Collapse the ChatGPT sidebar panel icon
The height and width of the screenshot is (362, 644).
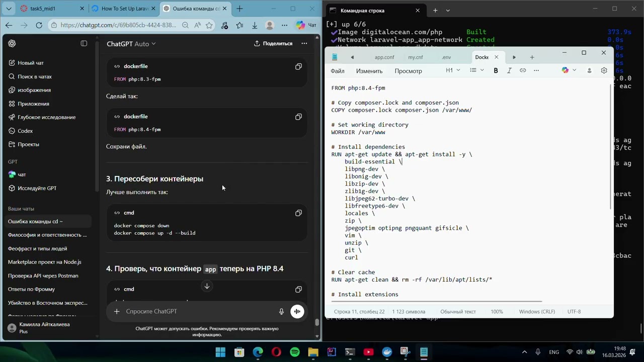pos(84,44)
